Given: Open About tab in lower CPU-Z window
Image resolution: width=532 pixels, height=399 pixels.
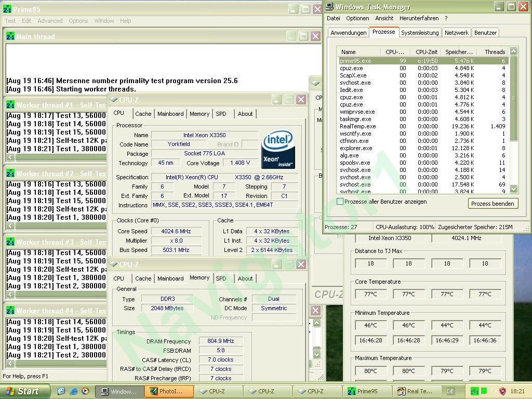Looking at the screenshot, I should 245,278.
